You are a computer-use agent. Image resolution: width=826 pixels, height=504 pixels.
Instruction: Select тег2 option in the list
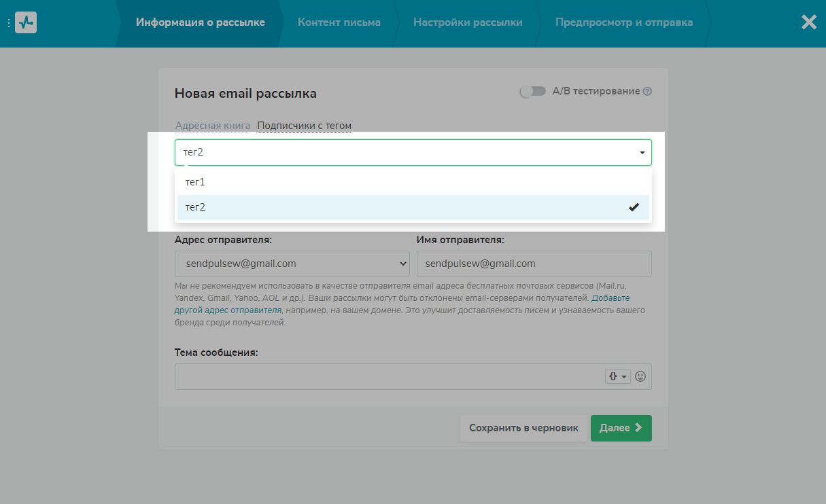pos(195,207)
